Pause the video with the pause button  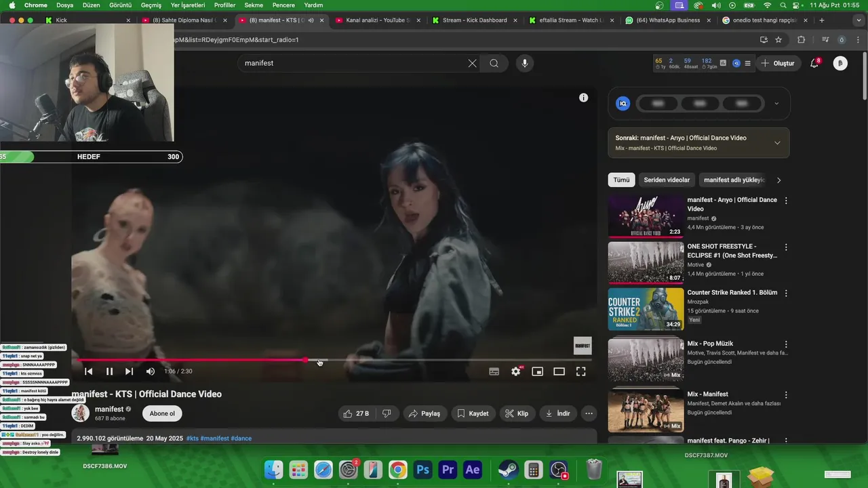pyautogui.click(x=109, y=371)
